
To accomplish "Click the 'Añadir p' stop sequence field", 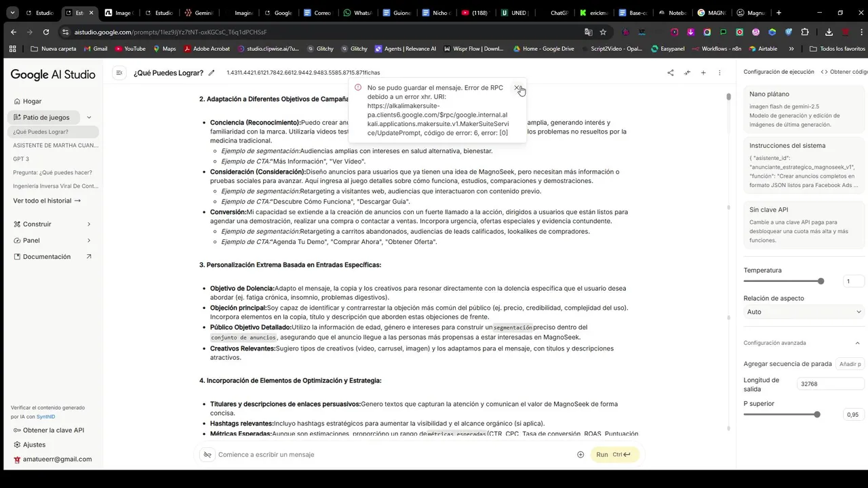I will point(850,364).
